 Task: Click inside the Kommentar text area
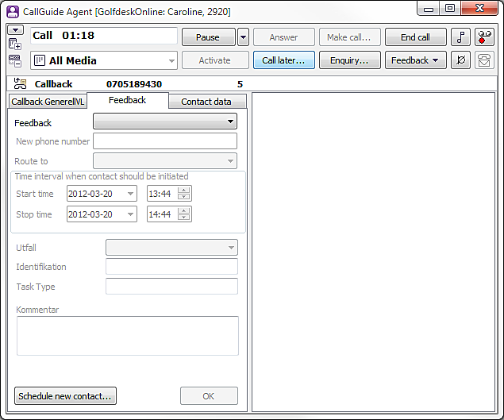tap(127, 335)
